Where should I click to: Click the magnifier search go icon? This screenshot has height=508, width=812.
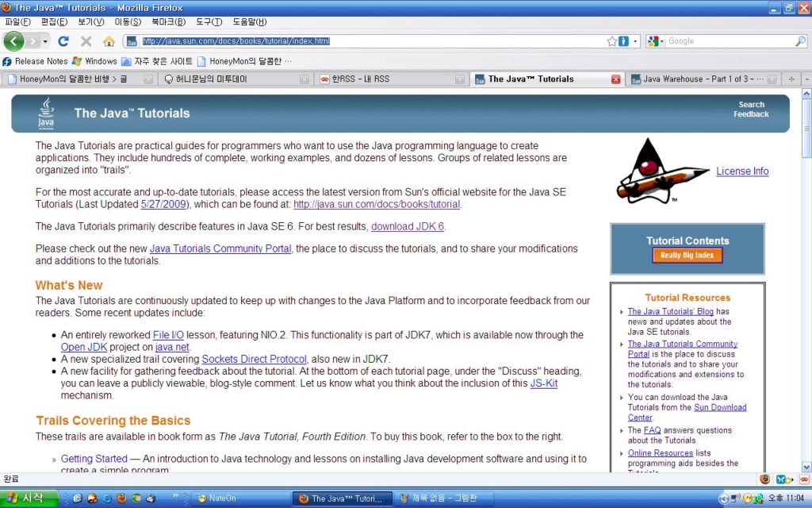click(x=800, y=41)
